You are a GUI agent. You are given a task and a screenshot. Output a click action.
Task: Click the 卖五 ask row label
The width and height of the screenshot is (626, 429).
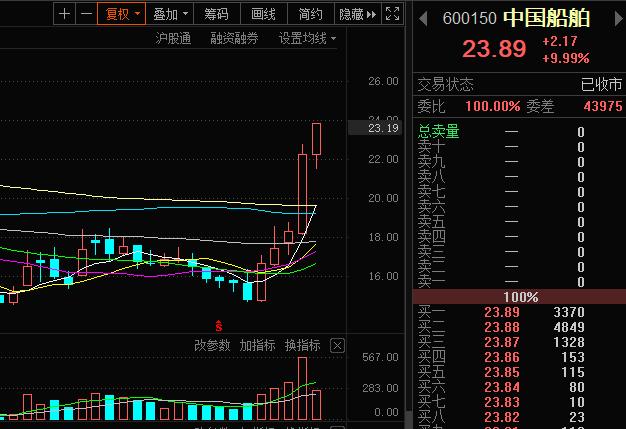tap(432, 221)
